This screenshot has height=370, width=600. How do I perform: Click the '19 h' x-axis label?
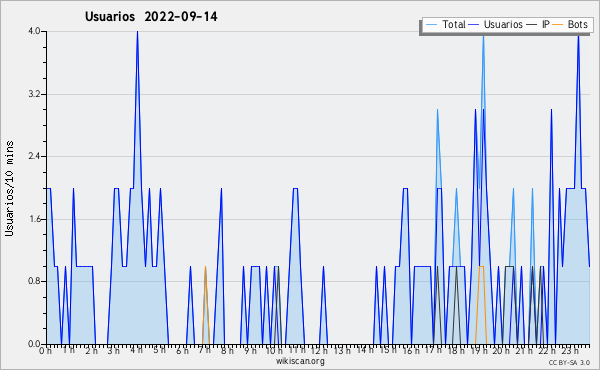coord(479,350)
